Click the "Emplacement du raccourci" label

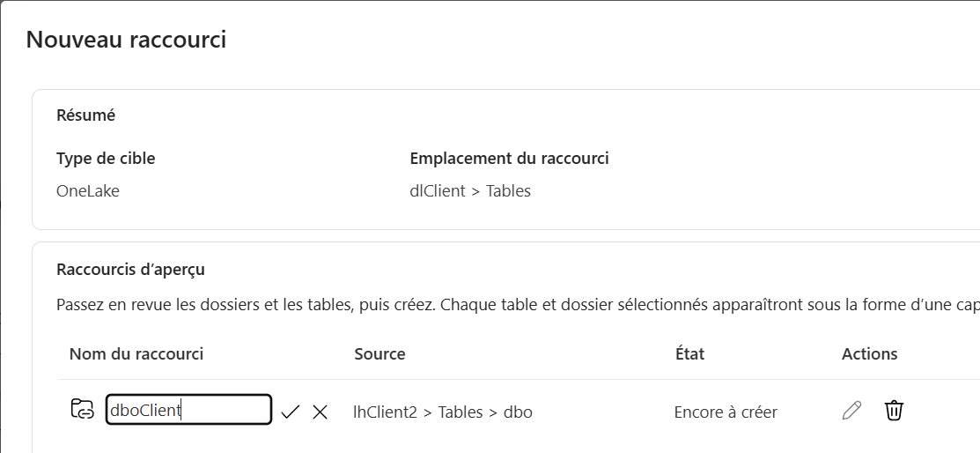point(509,158)
